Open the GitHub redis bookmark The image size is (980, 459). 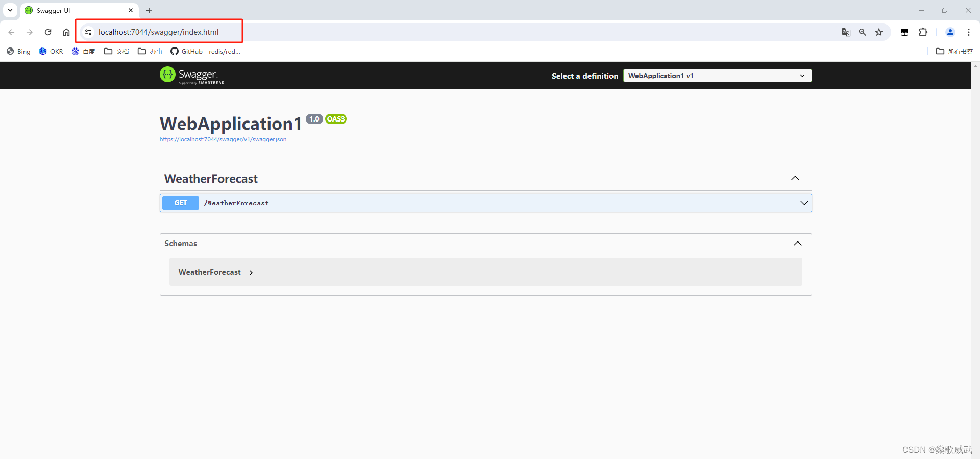(x=205, y=51)
